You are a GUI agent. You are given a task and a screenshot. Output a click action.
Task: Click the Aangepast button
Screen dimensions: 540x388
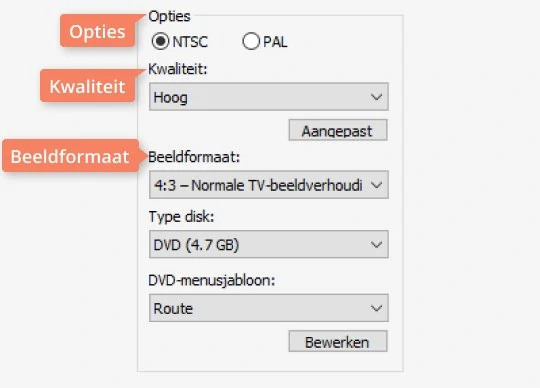(338, 130)
